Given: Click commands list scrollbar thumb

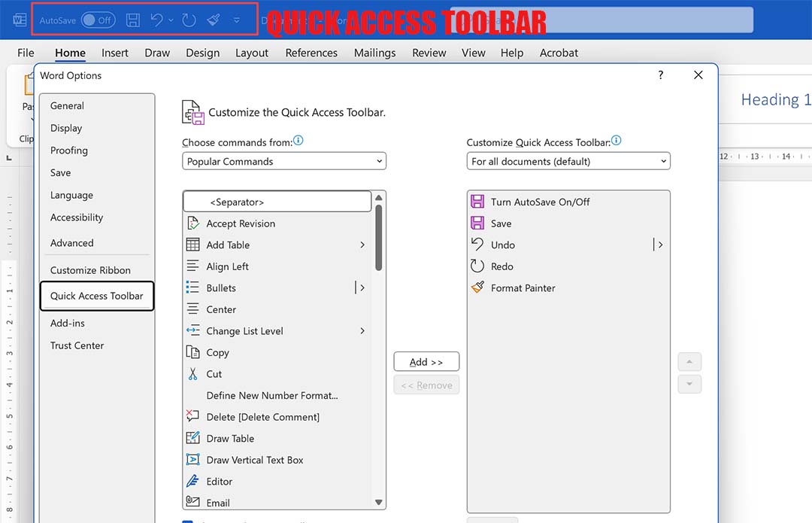Looking at the screenshot, I should 378,238.
